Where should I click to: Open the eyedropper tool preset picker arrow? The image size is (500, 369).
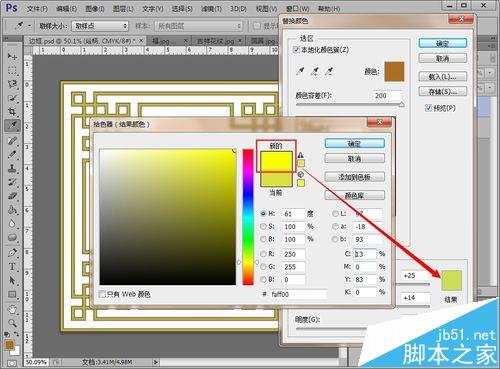(x=29, y=26)
